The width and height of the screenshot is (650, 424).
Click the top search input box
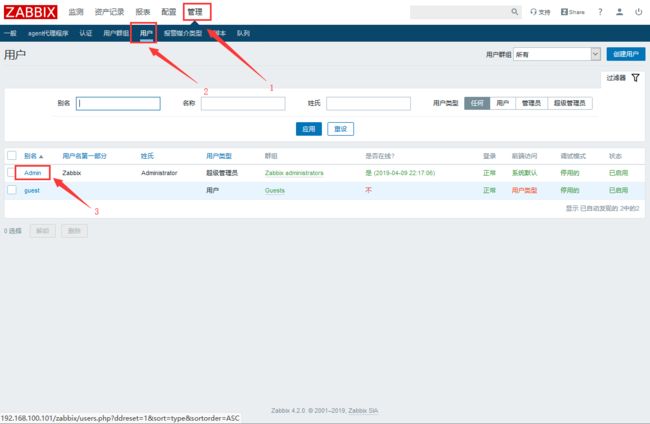[x=460, y=12]
